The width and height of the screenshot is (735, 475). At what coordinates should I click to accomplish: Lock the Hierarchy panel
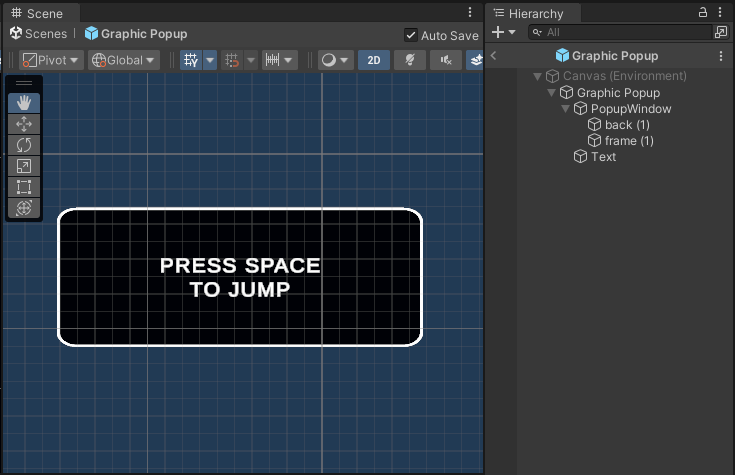703,12
